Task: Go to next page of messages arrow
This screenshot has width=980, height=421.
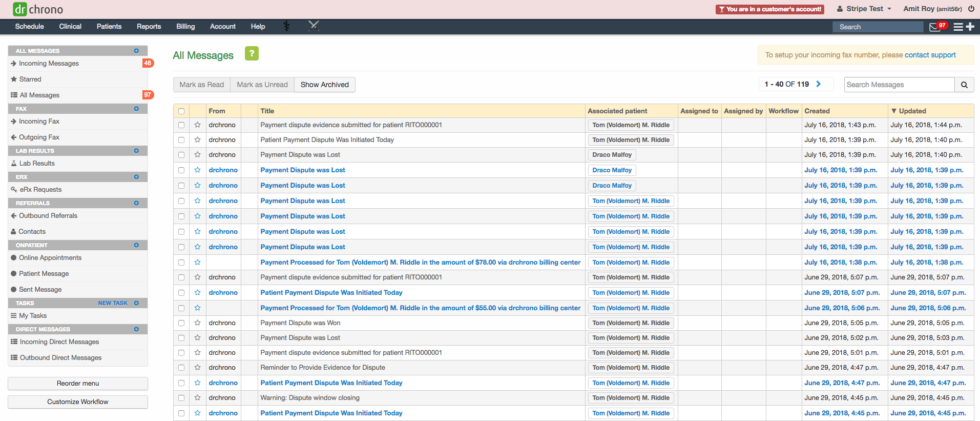Action: click(818, 84)
